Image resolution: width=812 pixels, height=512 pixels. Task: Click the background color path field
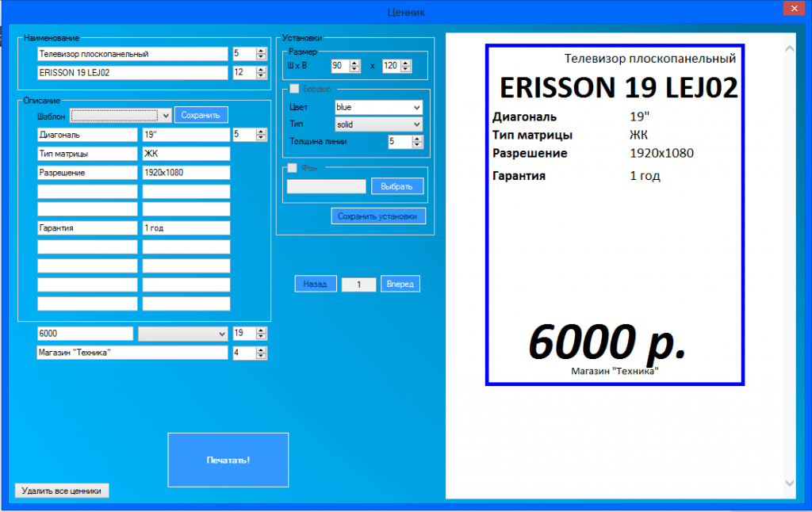click(326, 186)
